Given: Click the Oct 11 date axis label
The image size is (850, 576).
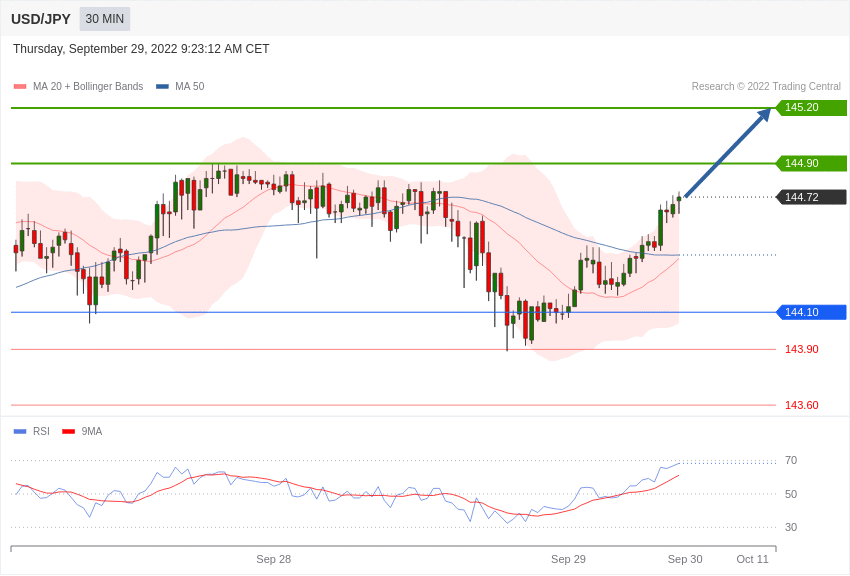Looking at the screenshot, I should click(752, 559).
